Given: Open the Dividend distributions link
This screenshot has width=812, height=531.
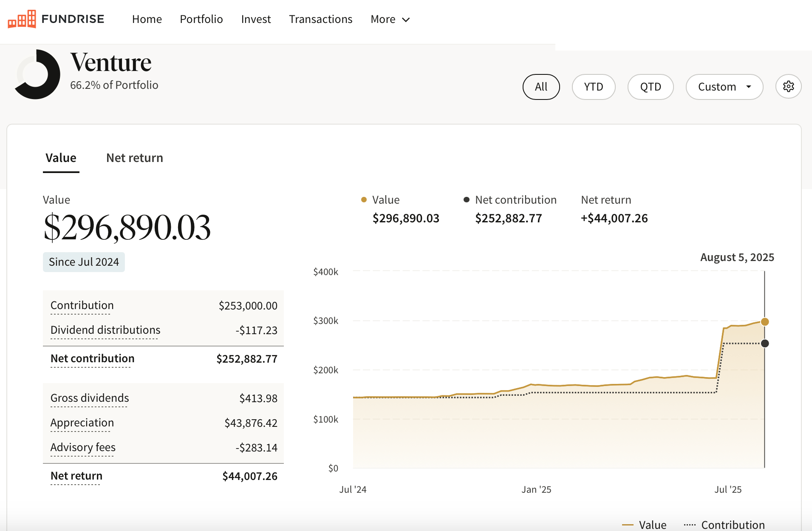Looking at the screenshot, I should pos(105,330).
